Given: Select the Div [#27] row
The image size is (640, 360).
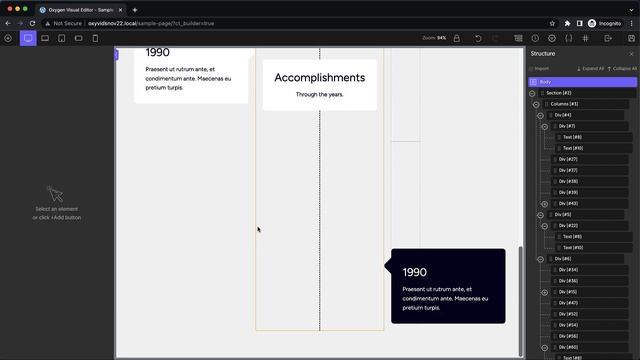Looking at the screenshot, I should 589,159.
